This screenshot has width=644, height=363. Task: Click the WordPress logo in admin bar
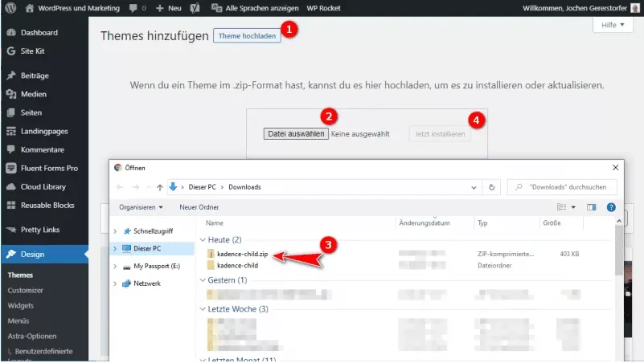[x=10, y=8]
